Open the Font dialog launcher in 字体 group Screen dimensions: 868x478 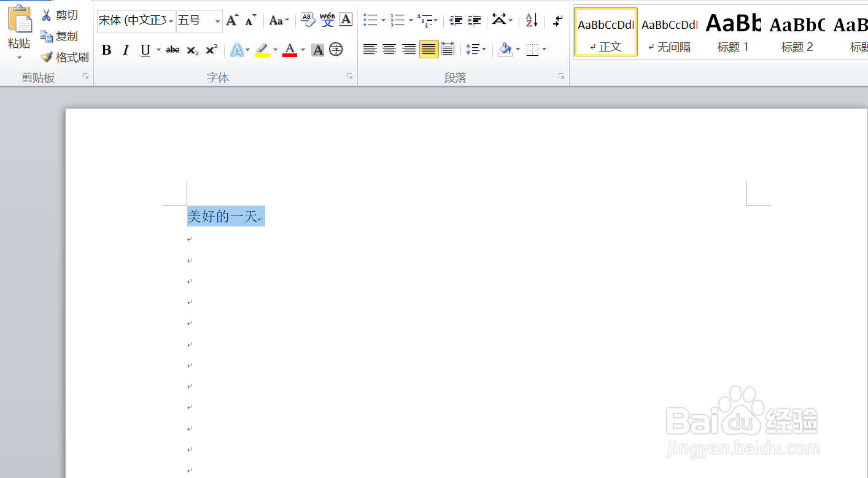pos(349,75)
